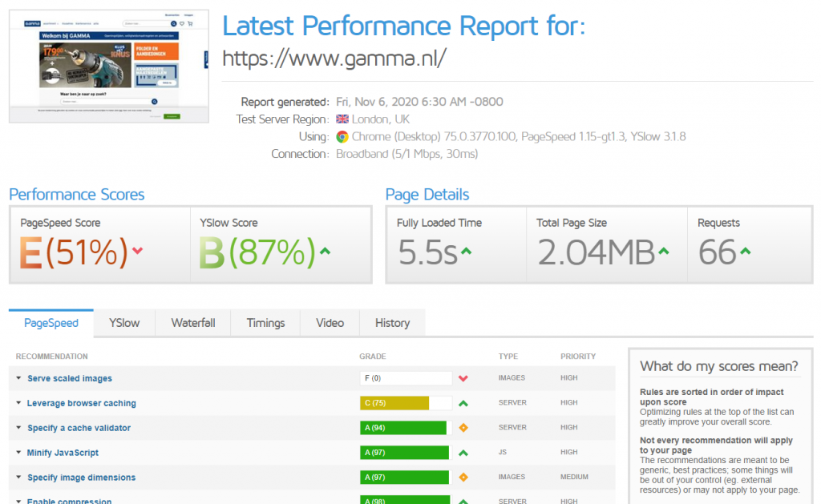Click the Broadband (5/1 Mbps, 30ms) connection text
Viewport: 821px width, 504px height.
click(406, 154)
